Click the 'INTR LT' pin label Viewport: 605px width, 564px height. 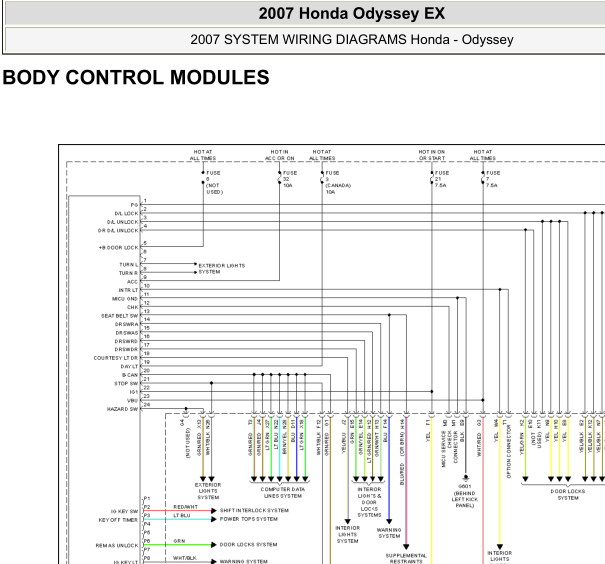point(128,290)
